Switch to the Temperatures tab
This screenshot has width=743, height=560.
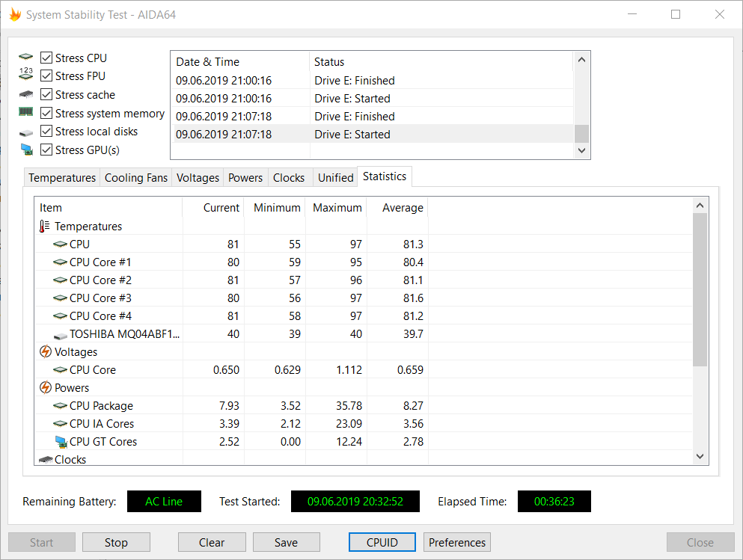tap(62, 177)
